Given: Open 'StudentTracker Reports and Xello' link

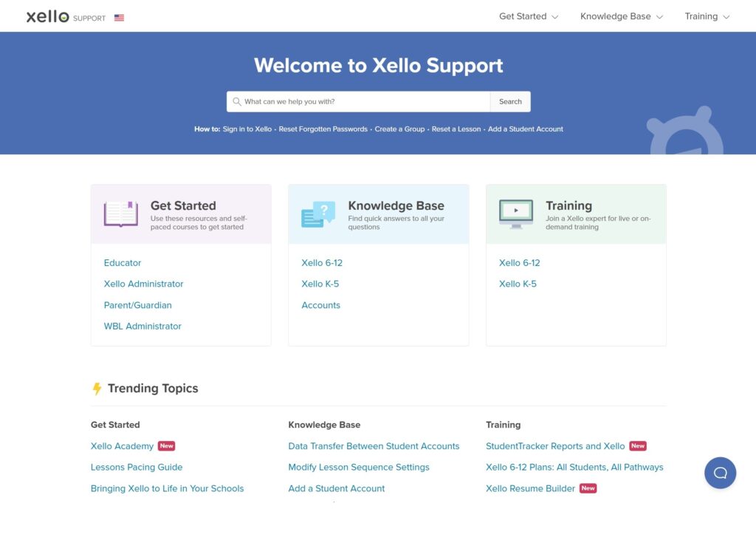Looking at the screenshot, I should (555, 446).
